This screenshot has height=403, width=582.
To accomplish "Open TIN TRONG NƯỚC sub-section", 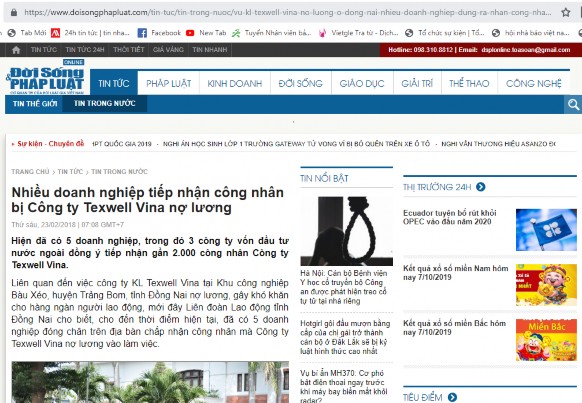I will [105, 104].
